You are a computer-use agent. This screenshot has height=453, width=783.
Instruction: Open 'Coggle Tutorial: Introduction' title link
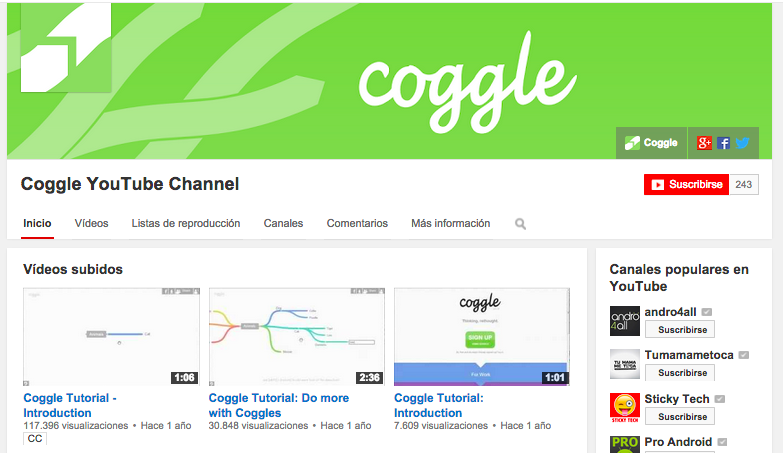click(x=438, y=406)
